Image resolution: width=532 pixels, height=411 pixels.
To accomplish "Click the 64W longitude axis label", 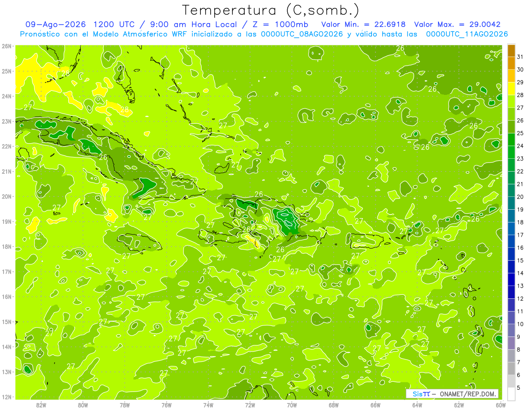I will pos(417,404).
